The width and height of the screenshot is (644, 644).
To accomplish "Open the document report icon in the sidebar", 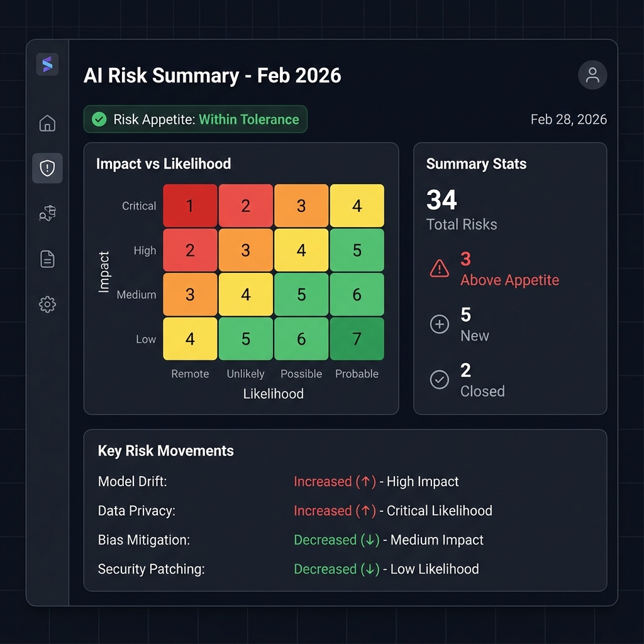I will pyautogui.click(x=47, y=258).
